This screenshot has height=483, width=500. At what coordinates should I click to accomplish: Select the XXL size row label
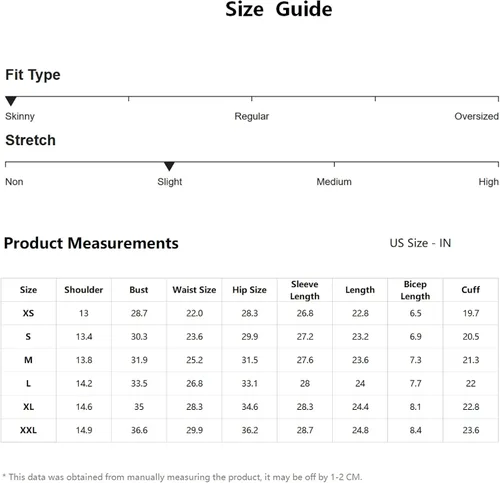pos(28,430)
